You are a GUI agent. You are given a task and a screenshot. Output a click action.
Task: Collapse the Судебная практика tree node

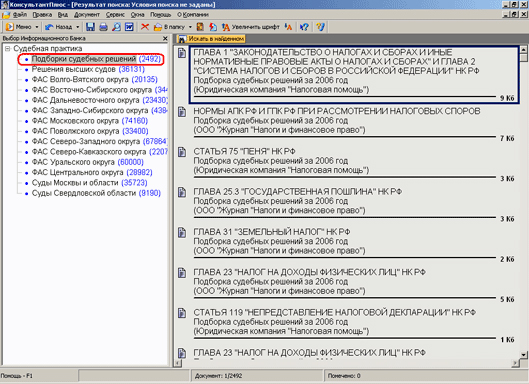7,49
